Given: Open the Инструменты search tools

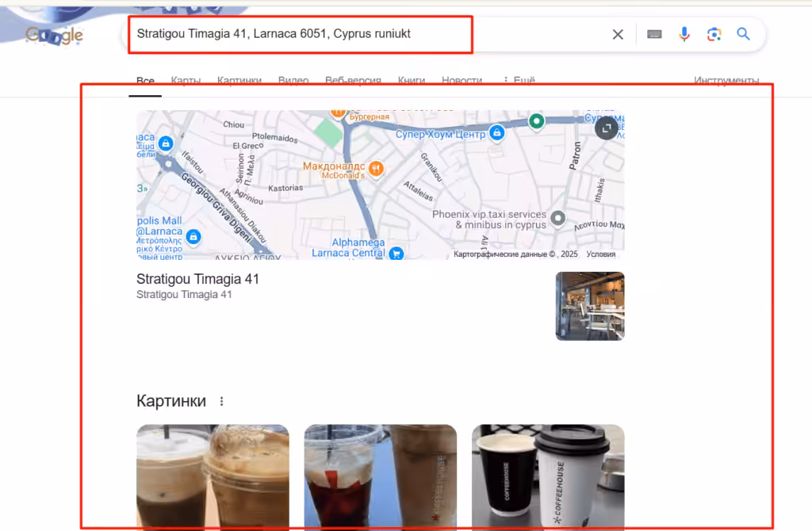Looking at the screenshot, I should [726, 81].
